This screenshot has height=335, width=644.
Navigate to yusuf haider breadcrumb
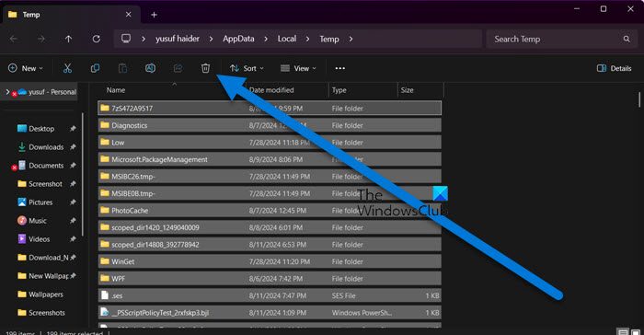coord(178,39)
